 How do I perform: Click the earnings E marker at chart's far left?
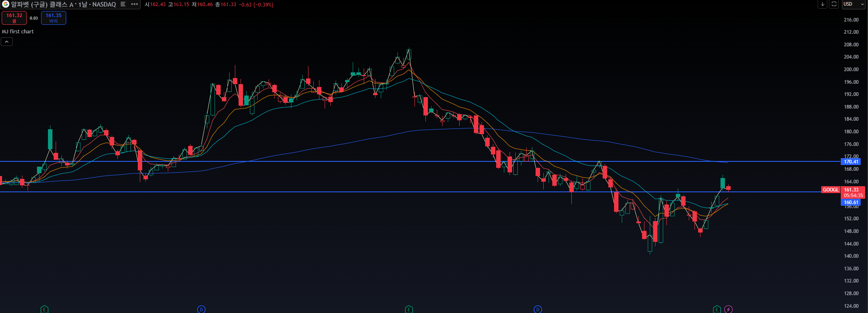[x=44, y=309]
